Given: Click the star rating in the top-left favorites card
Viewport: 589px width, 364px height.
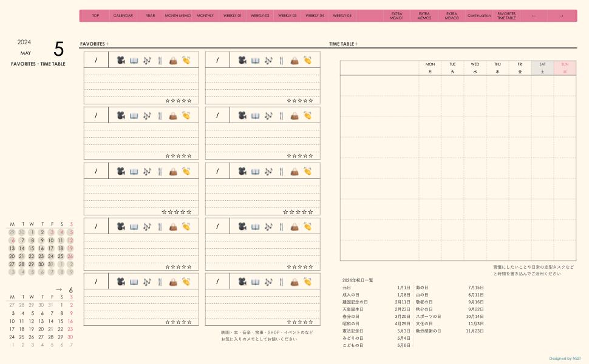Looking at the screenshot, I should [179, 101].
